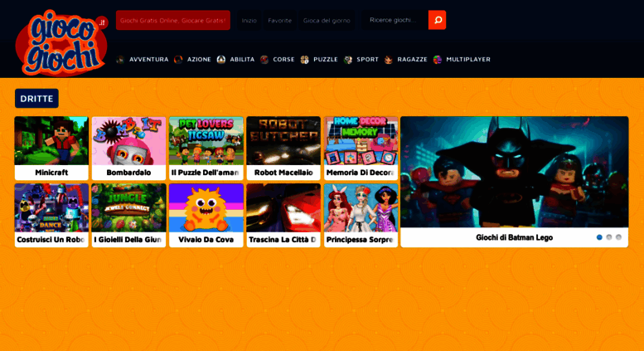Open the AVVENTURA category
The height and width of the screenshot is (351, 644).
(148, 60)
